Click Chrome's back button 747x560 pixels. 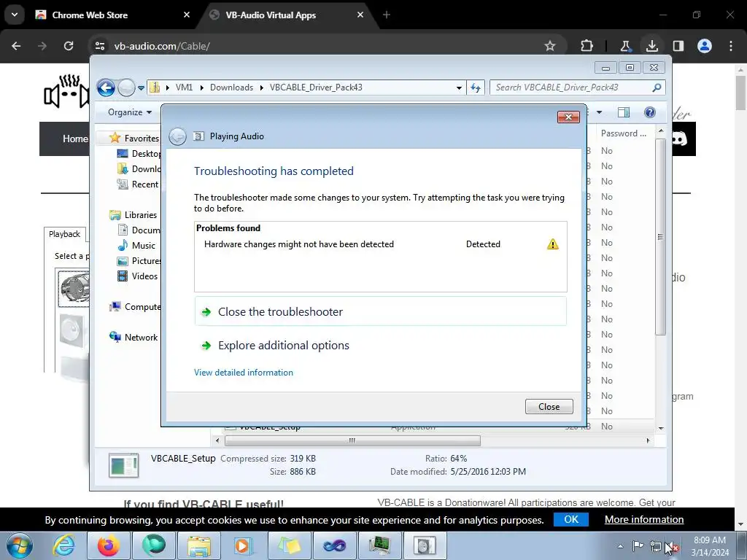pyautogui.click(x=16, y=46)
